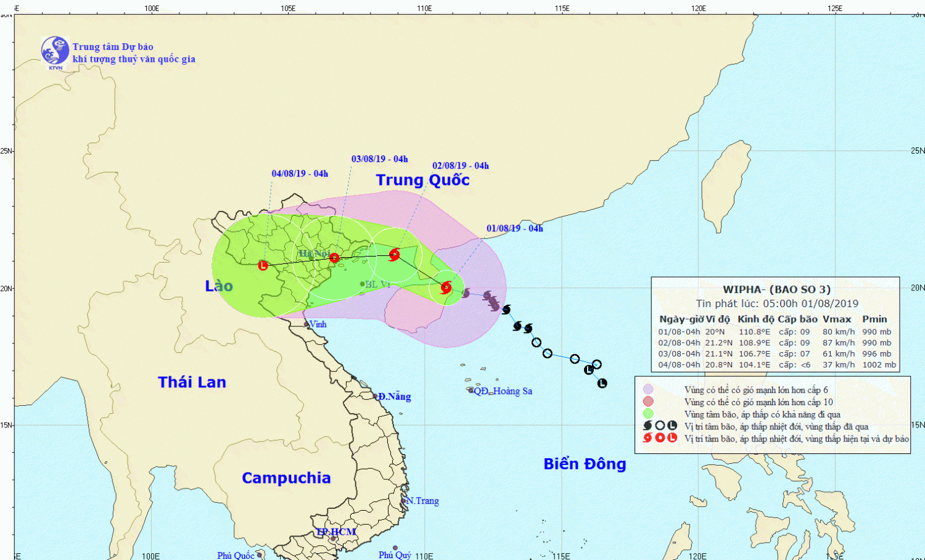Click legend text about gió mạnh cấp 10
Screen dimensions: 925x560
(758, 402)
